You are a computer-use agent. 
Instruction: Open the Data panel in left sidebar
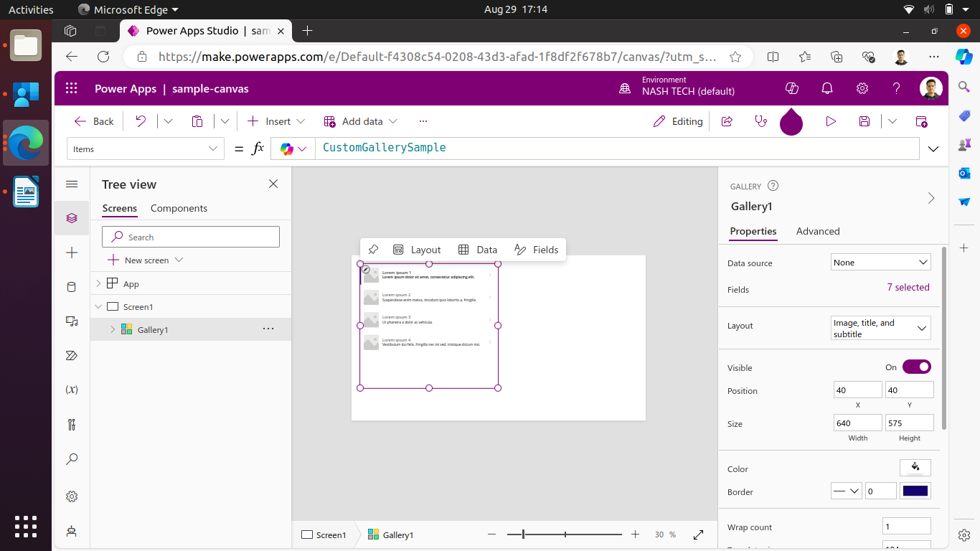[71, 287]
